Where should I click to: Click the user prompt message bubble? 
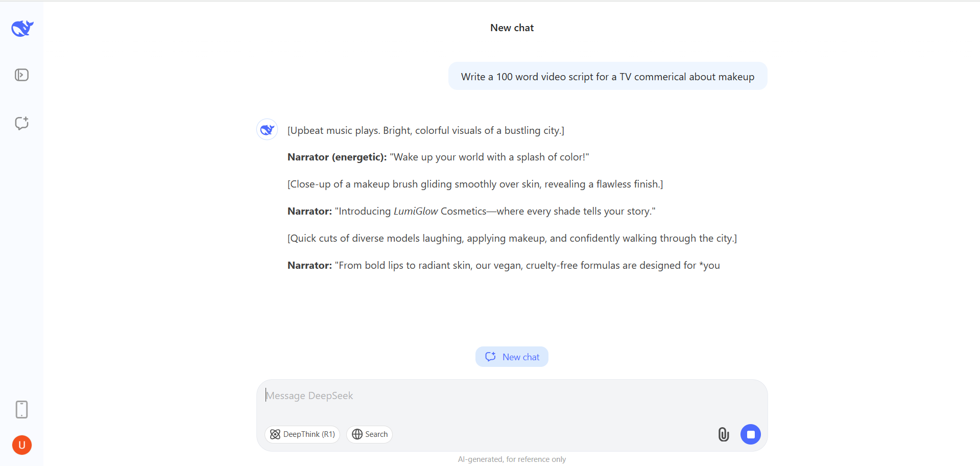pos(608,76)
